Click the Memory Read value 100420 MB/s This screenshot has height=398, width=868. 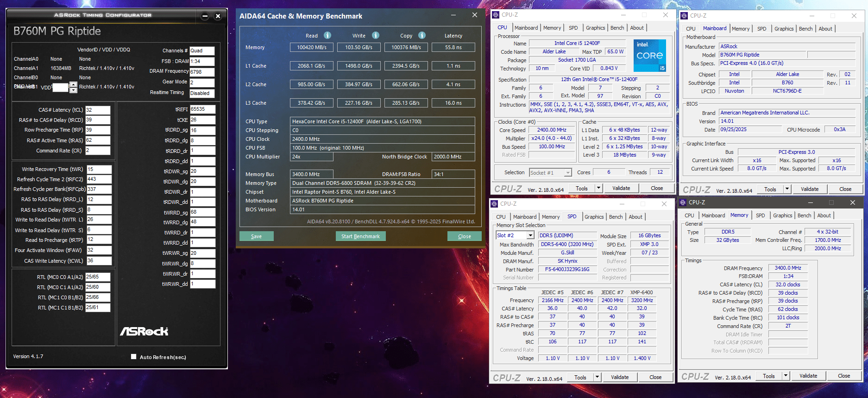pyautogui.click(x=312, y=47)
